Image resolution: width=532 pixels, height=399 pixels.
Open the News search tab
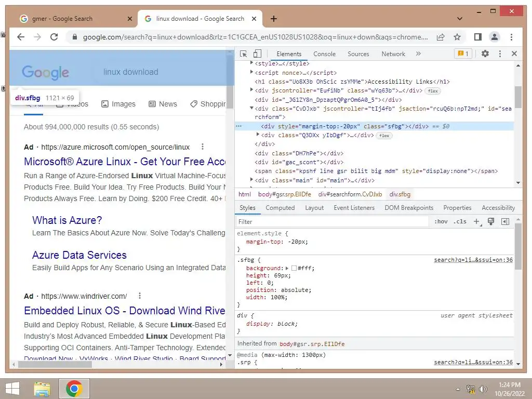coord(163,104)
